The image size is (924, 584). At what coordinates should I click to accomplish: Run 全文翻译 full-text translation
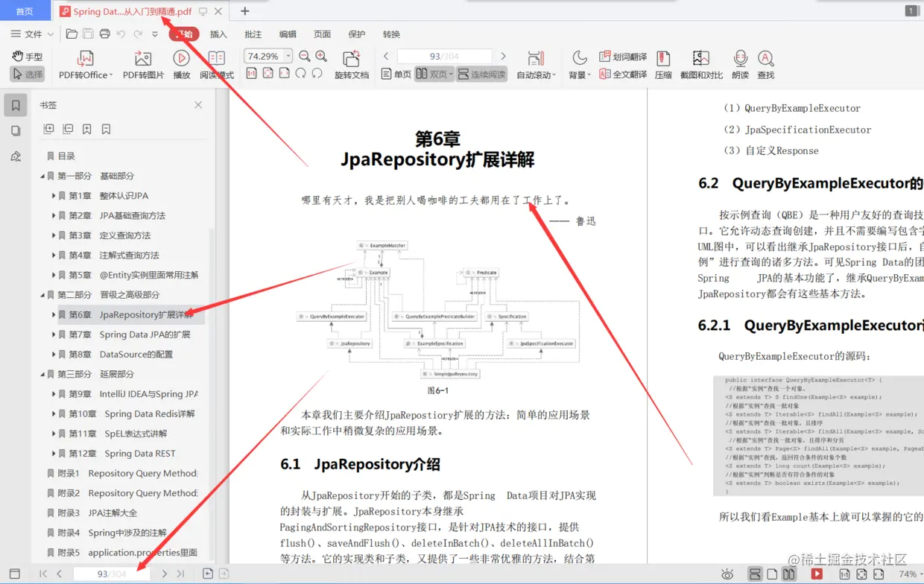(x=623, y=74)
